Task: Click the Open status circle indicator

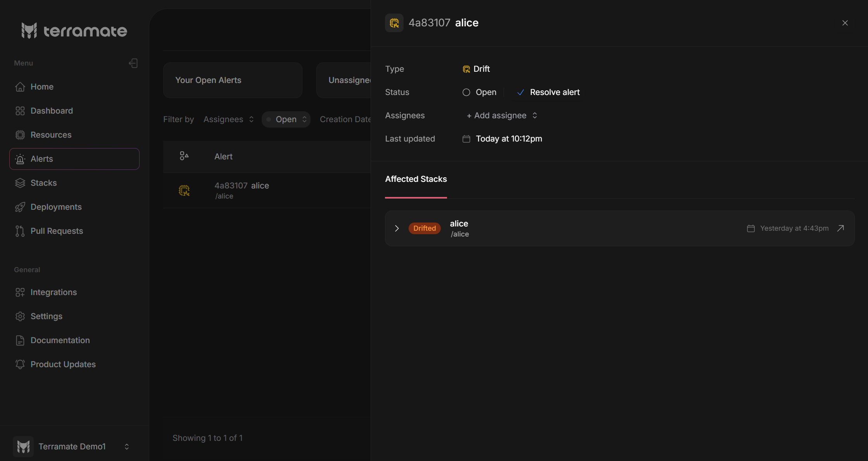Action: 466,92
